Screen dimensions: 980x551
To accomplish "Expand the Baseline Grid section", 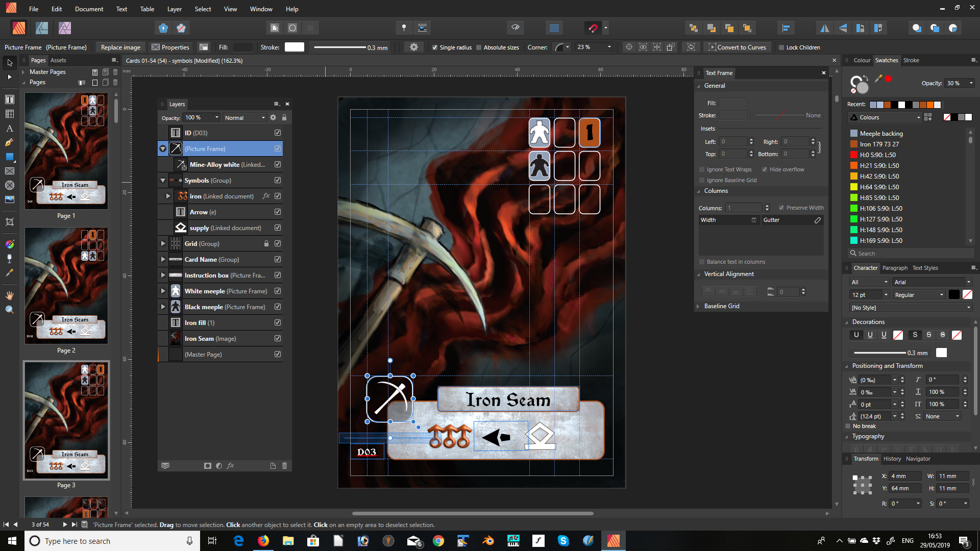I will click(x=698, y=306).
